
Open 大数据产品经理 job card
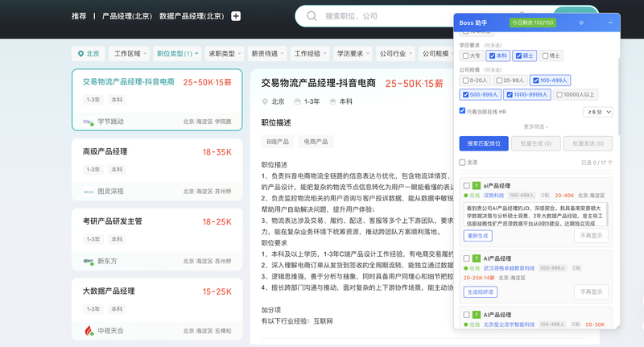click(x=157, y=309)
